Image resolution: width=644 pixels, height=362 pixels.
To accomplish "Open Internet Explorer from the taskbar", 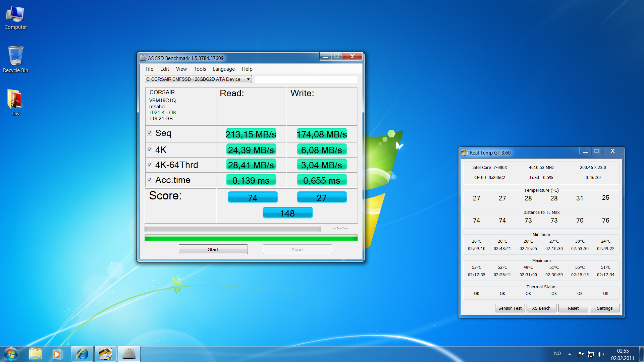I will [82, 354].
